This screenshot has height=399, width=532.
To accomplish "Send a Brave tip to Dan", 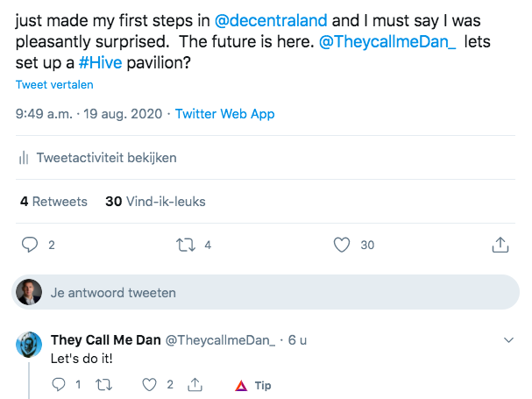I will tap(253, 385).
